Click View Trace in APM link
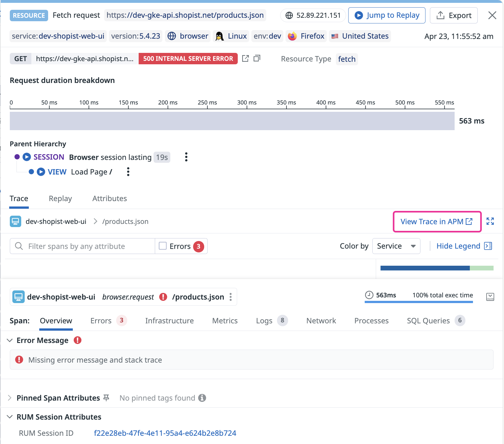 (437, 222)
